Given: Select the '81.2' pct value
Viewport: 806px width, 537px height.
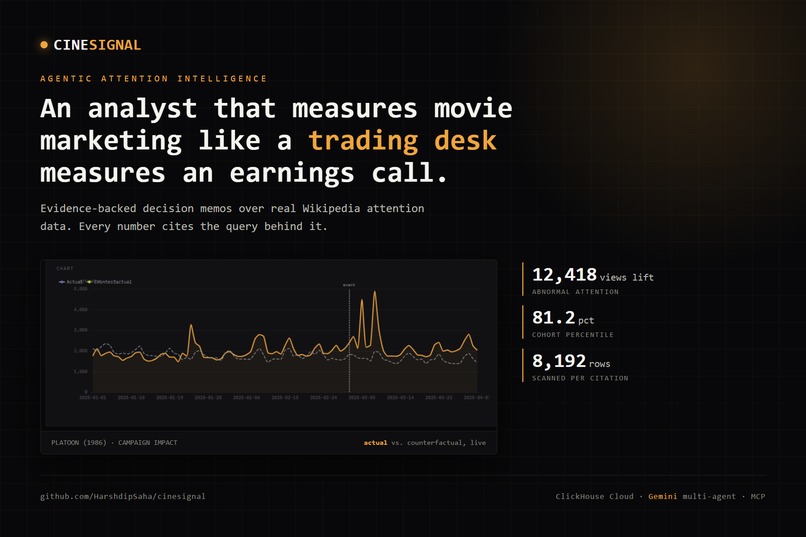Looking at the screenshot, I should coord(554,318).
